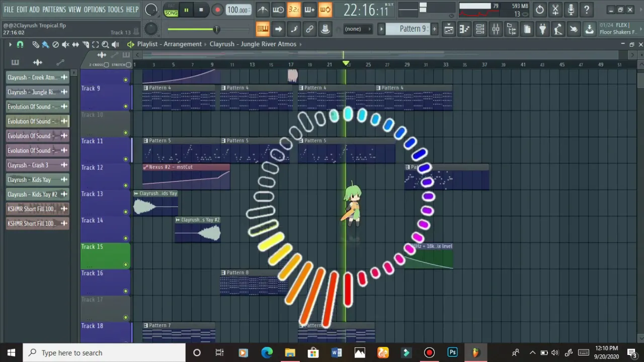The image size is (644, 362).
Task: Choose the Select marquee tool
Action: click(96, 44)
